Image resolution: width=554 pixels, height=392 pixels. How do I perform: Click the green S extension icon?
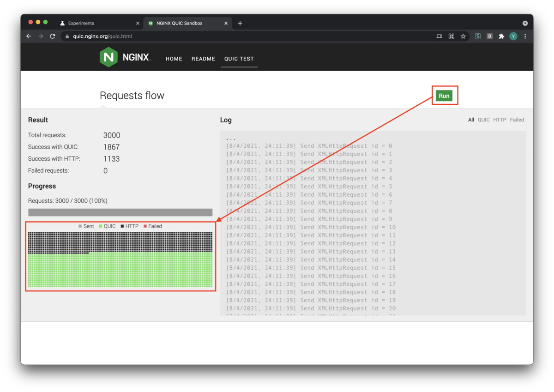478,36
